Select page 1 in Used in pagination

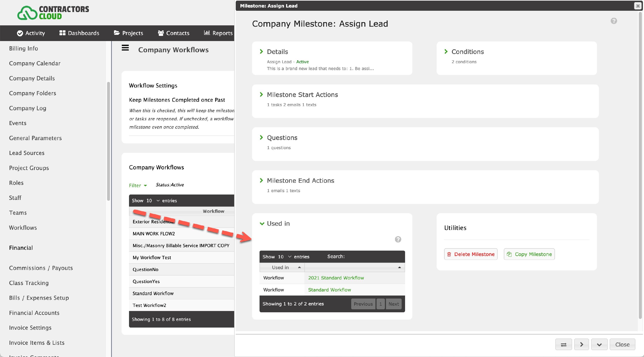click(381, 304)
